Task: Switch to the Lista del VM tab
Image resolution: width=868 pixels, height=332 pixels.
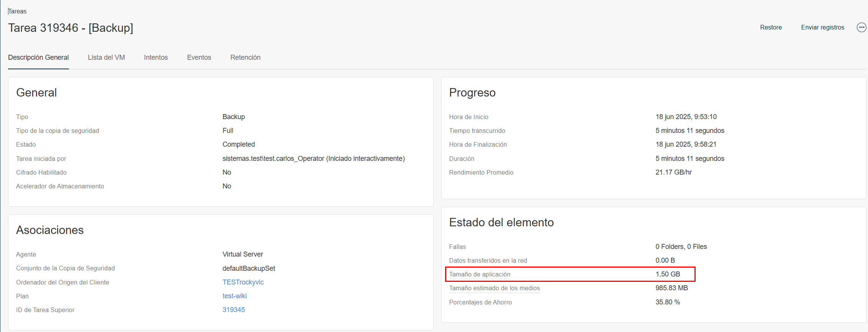Action: [x=106, y=57]
